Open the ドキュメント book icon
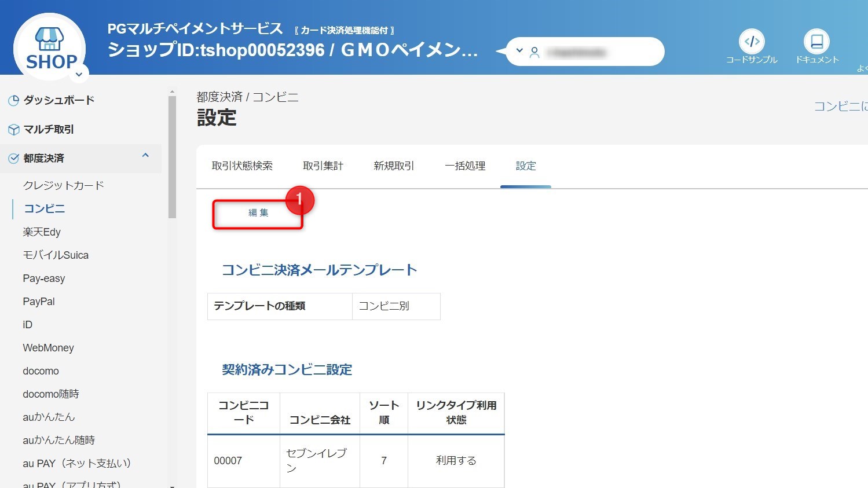This screenshot has height=488, width=868. click(816, 42)
